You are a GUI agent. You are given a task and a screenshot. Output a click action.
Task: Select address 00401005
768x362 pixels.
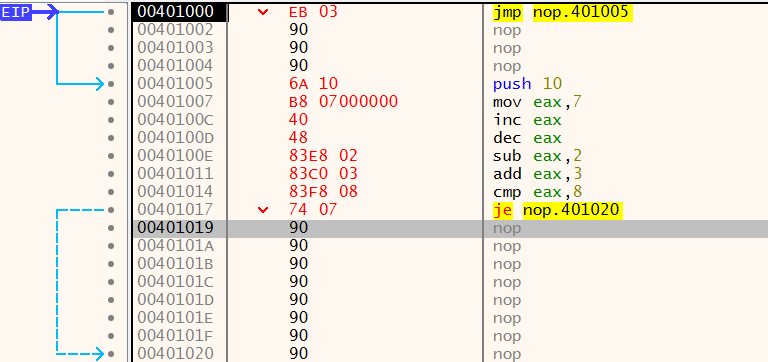pos(175,84)
